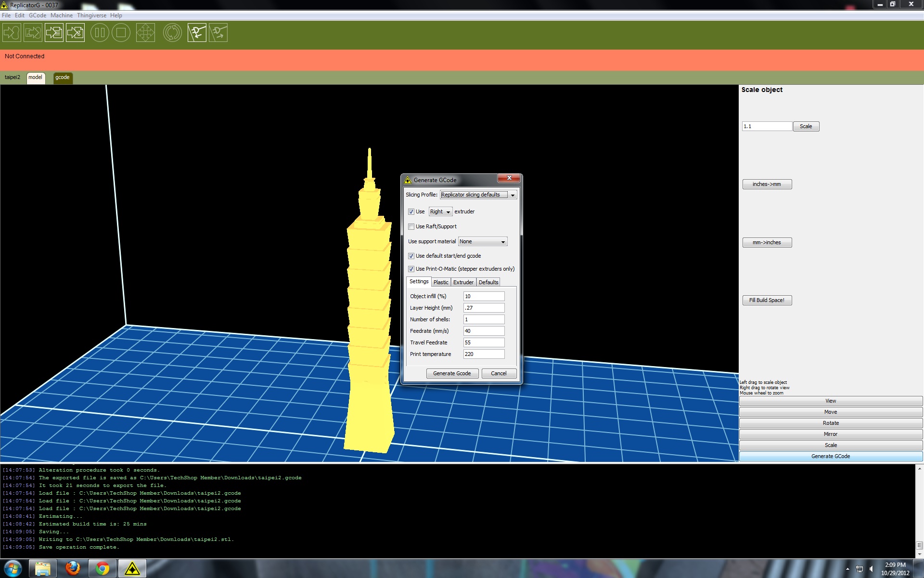Click the scale factor input field
Image resolution: width=924 pixels, height=578 pixels.
[767, 126]
